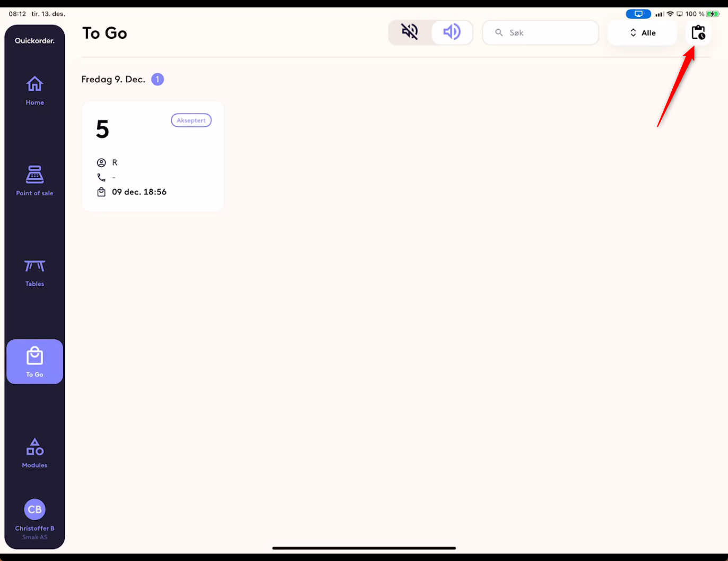The width and height of the screenshot is (728, 561).
Task: Open the Alle filter dropdown
Action: click(642, 33)
